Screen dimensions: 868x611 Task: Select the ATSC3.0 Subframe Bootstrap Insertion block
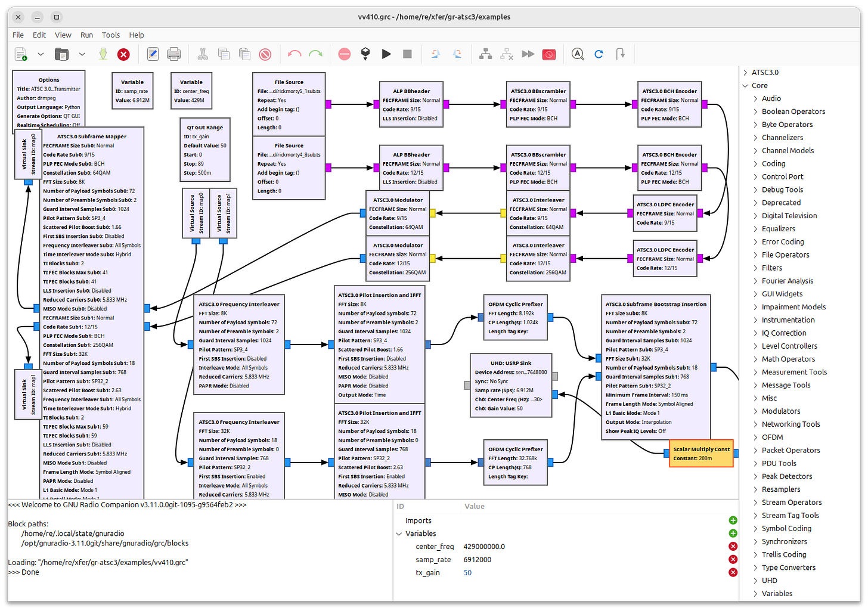click(656, 367)
